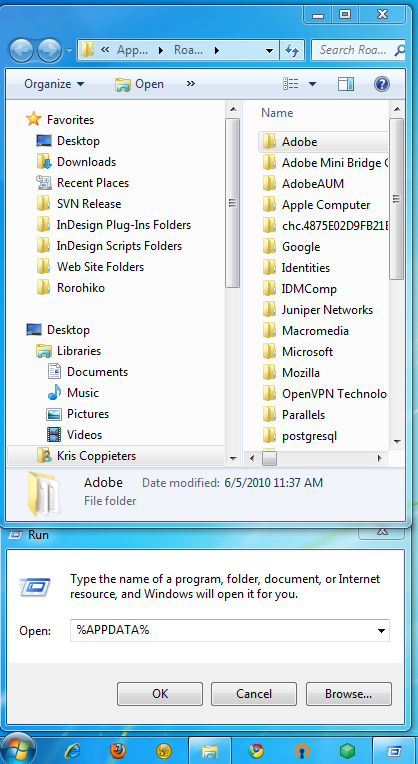Focus the Search Roaming field

tap(358, 50)
